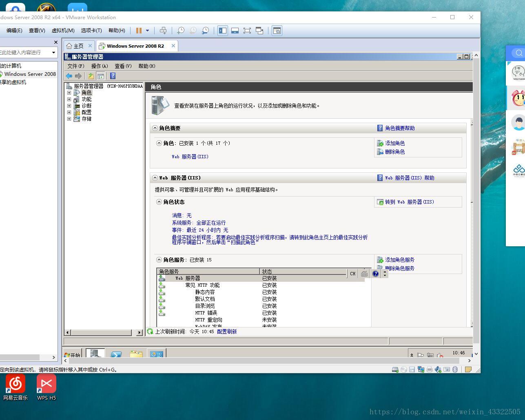Close the 主页 tab

pos(90,46)
